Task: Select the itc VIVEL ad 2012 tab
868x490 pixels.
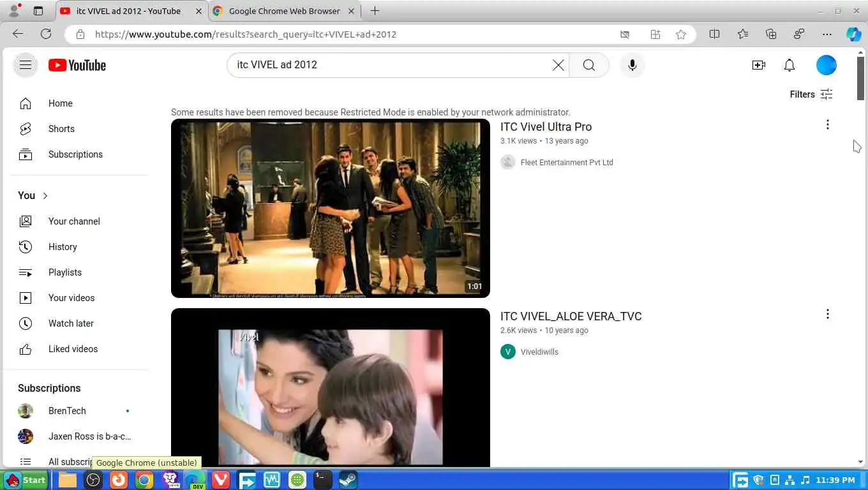Action: 128,11
